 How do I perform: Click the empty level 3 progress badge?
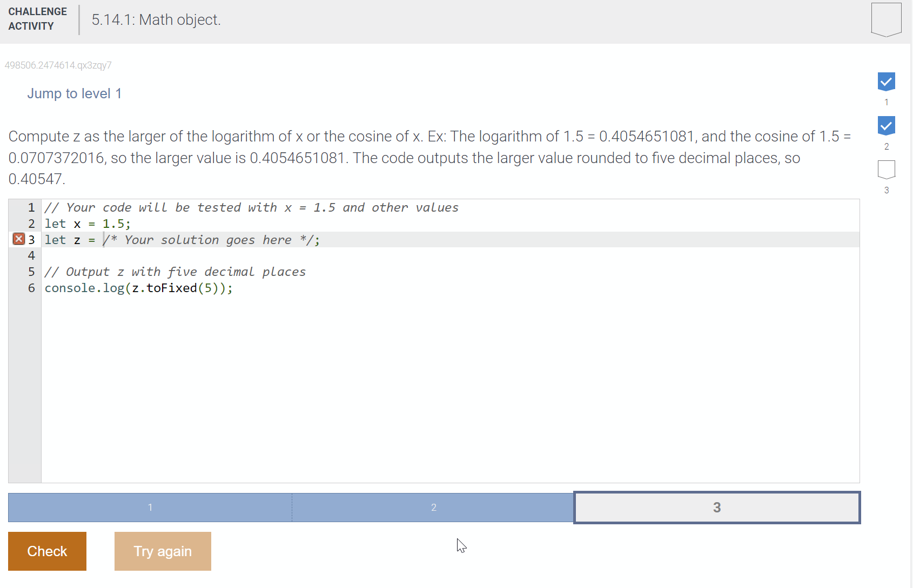[x=886, y=170]
